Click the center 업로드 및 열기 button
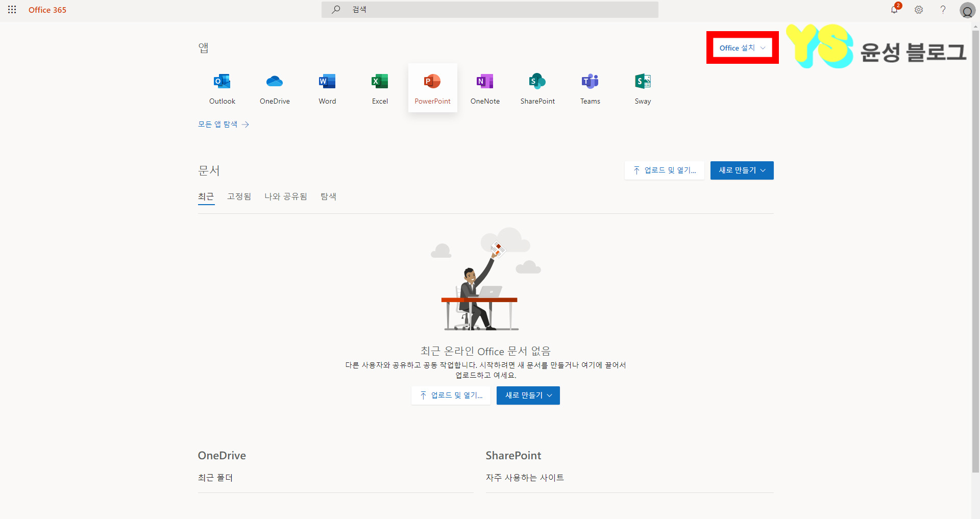Image resolution: width=980 pixels, height=519 pixels. click(451, 396)
